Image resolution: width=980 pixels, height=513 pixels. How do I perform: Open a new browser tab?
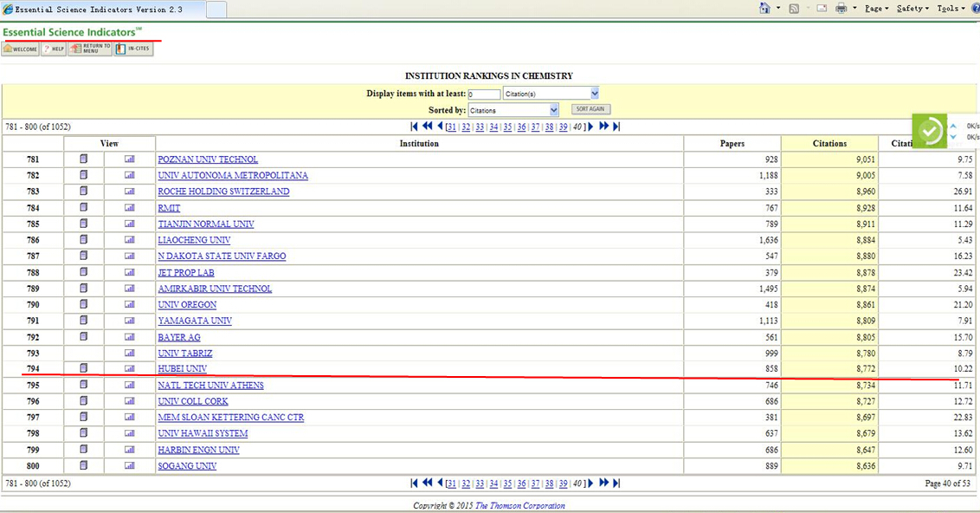pos(216,10)
